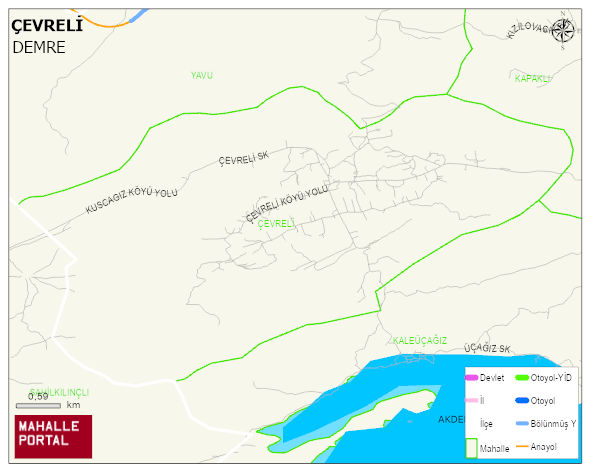Image resolution: width=591 pixels, height=472 pixels.
Task: Click the İlçe legend label
Action: tap(486, 424)
